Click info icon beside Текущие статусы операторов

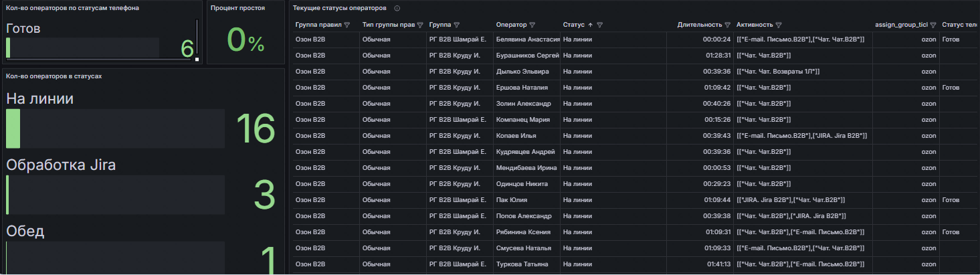tap(397, 9)
